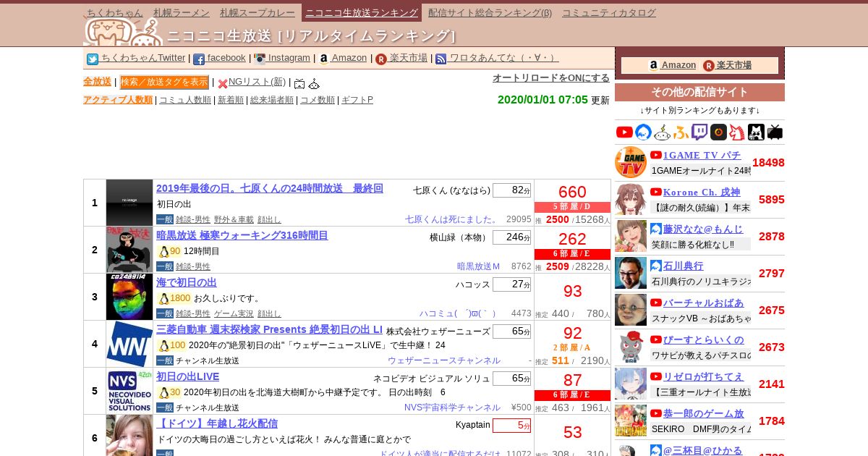868x456 pixels.
Task: Click NVS Necovideo thumbnail of rank 5
Action: pos(129,391)
